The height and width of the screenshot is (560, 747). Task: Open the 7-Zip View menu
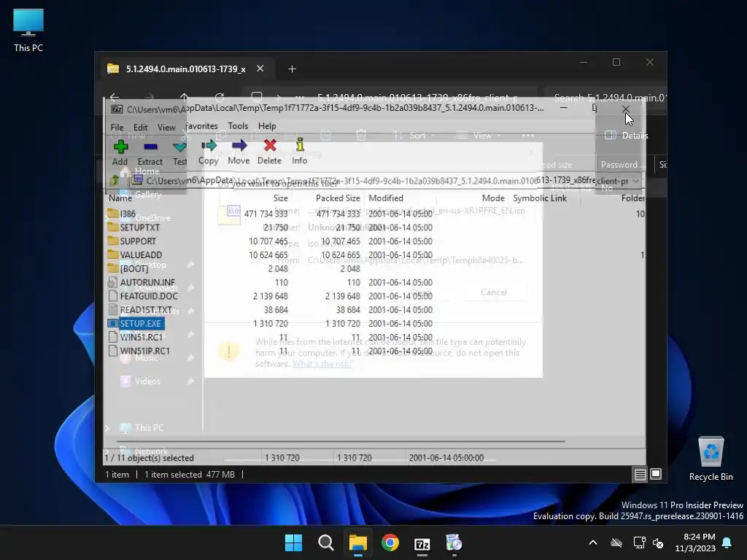click(166, 127)
